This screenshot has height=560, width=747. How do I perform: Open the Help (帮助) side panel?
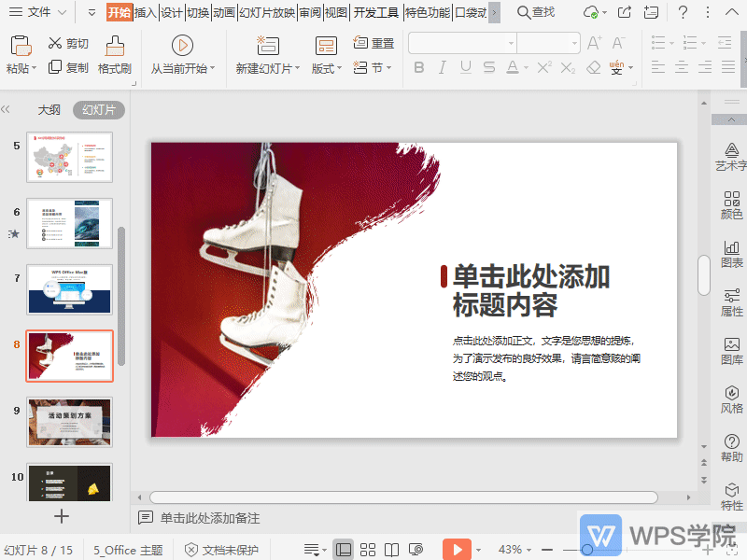coord(731,449)
